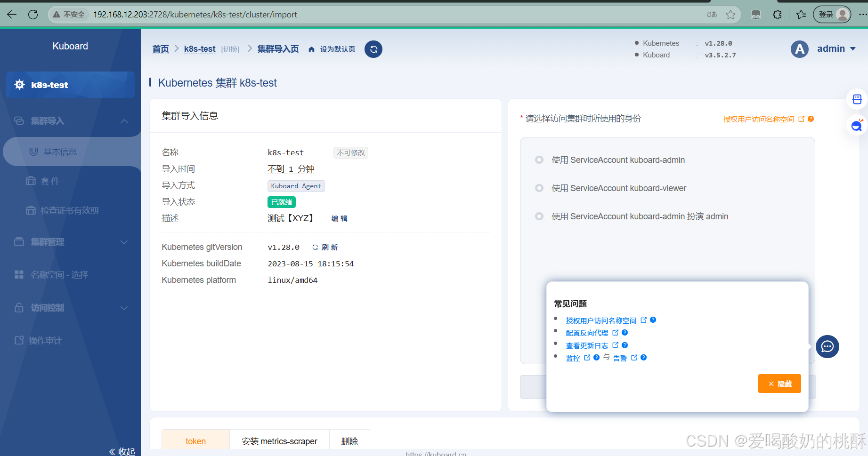This screenshot has height=456, width=868.
Task: Click the home icon for set as default page
Action: pyautogui.click(x=311, y=49)
